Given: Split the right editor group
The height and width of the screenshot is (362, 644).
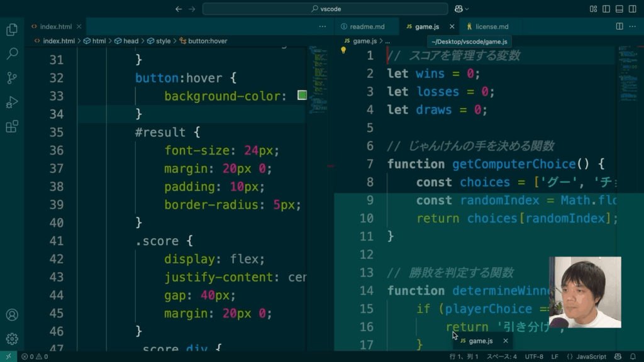Looking at the screenshot, I should pos(619,26).
